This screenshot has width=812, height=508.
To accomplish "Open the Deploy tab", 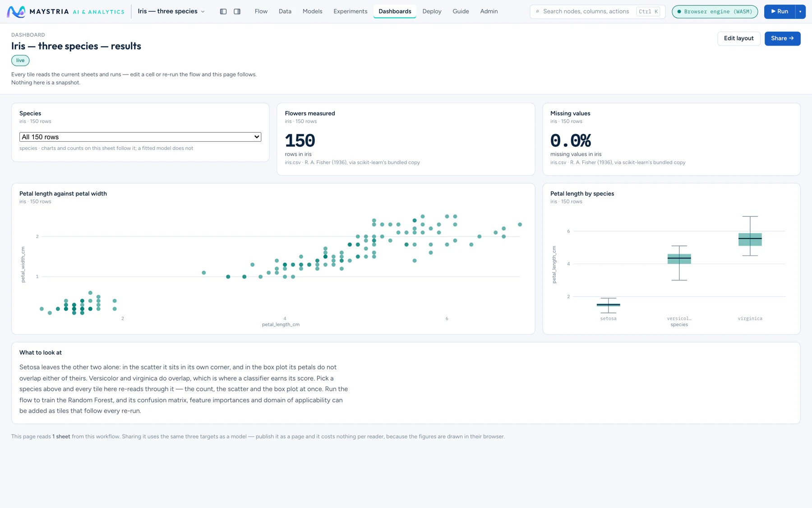I will click(432, 11).
